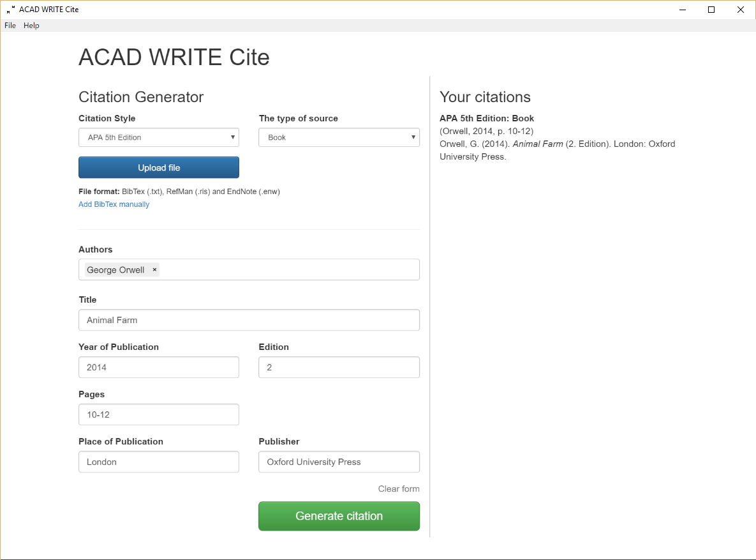Click the ACAD WRITE Cite app icon

(x=10, y=10)
